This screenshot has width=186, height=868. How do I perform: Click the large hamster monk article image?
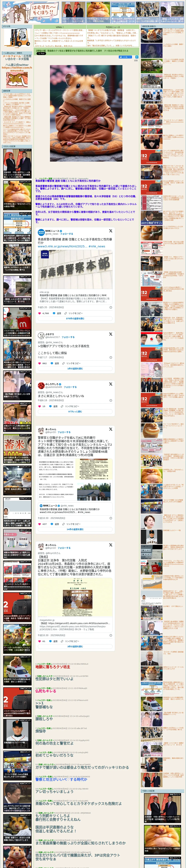click(x=86, y=113)
